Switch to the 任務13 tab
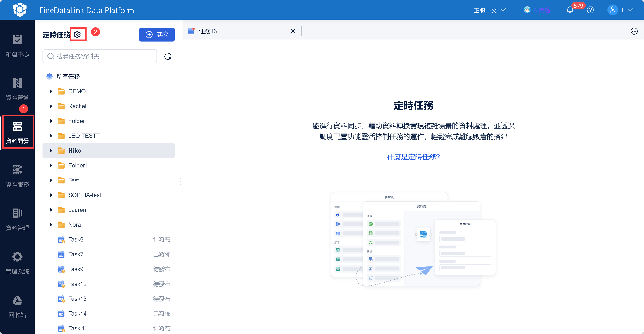 pos(208,31)
